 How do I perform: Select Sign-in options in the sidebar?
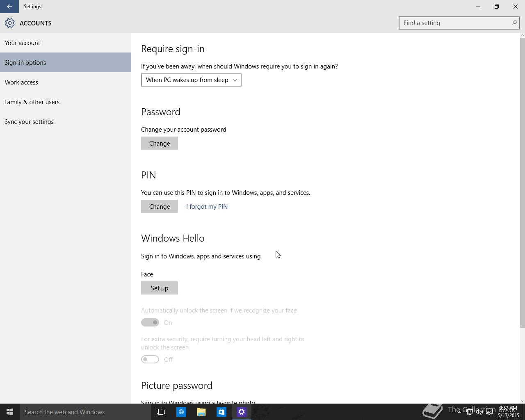66,62
